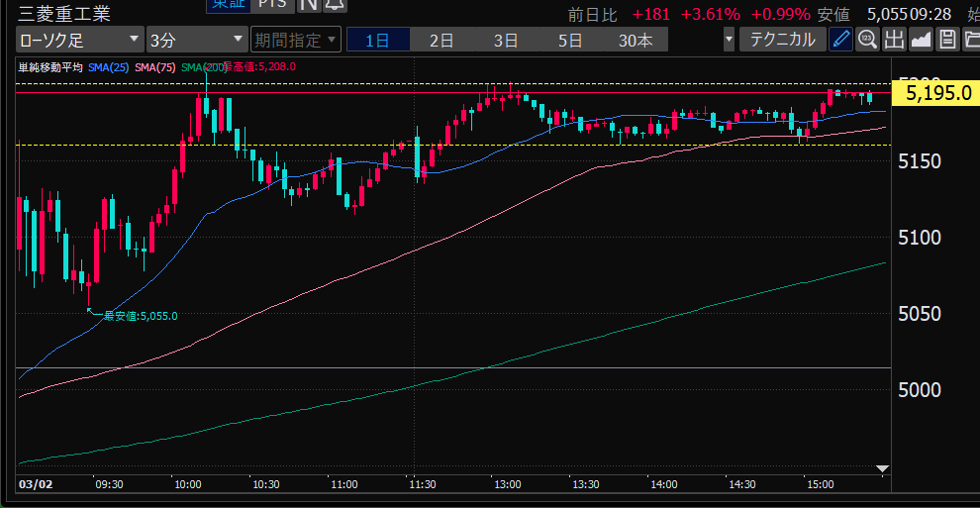Click the magnifier value-search icon
The width and height of the screenshot is (980, 508).
pos(867,40)
